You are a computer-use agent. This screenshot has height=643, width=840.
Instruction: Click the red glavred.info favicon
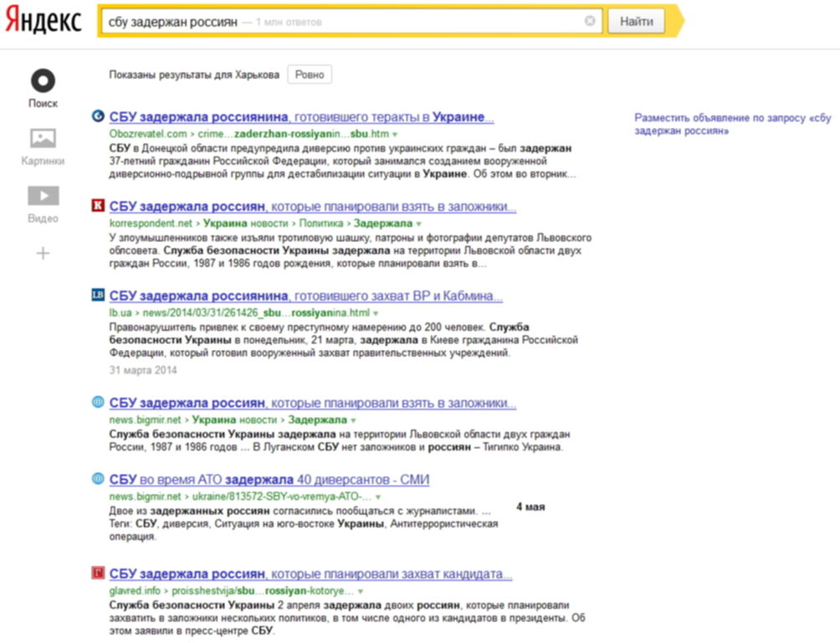tap(98, 573)
